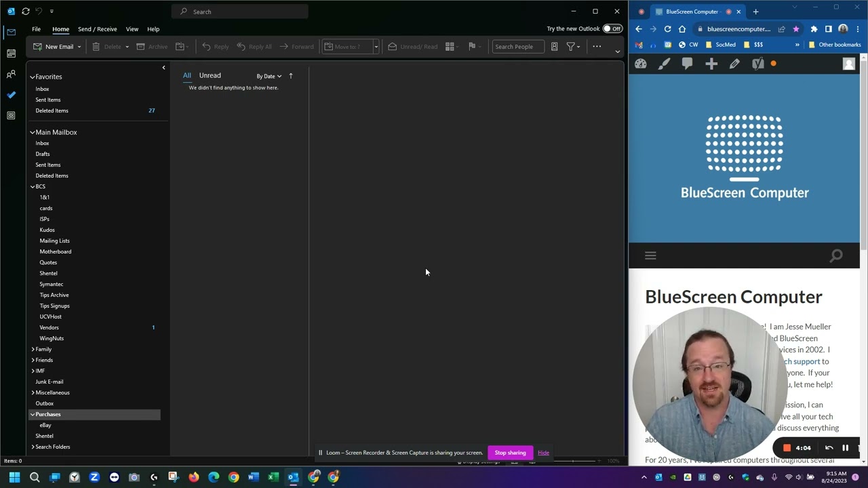The width and height of the screenshot is (868, 488).
Task: Pause the Loom recording
Action: click(845, 448)
